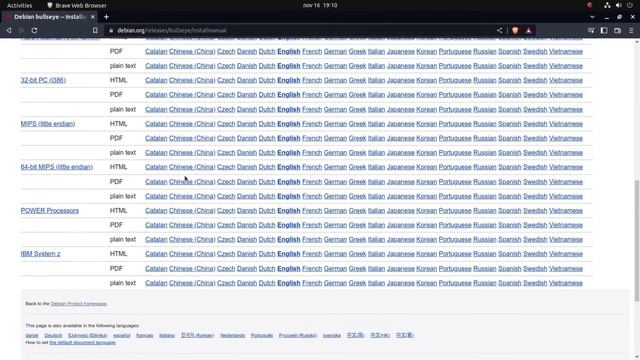Open Swedish HTML manual for 32-bit PC

pos(535,80)
